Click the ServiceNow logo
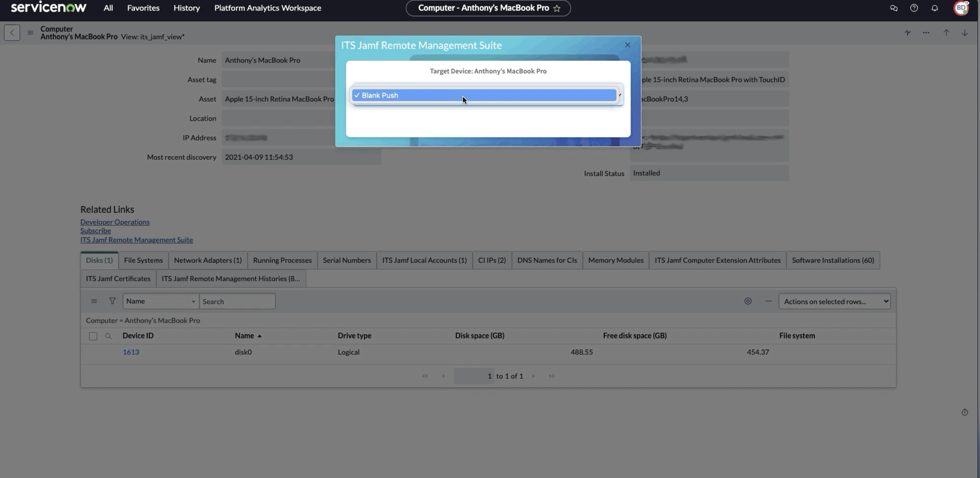The image size is (980, 478). pyautogui.click(x=48, y=7)
